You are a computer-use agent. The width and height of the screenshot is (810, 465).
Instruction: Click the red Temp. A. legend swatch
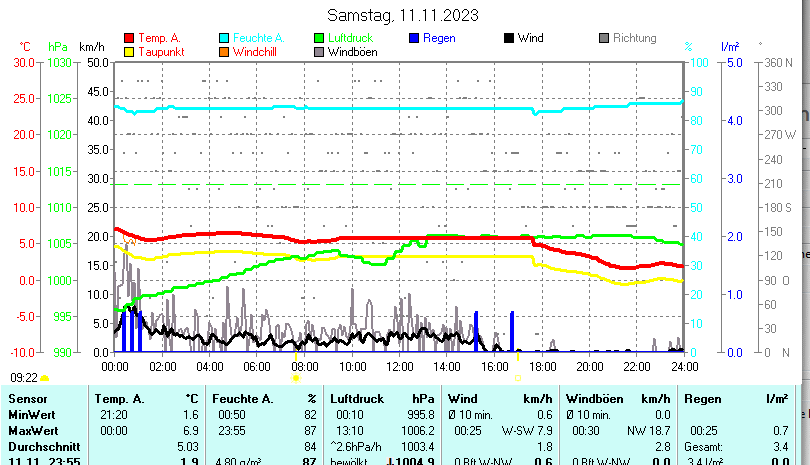tap(128, 38)
